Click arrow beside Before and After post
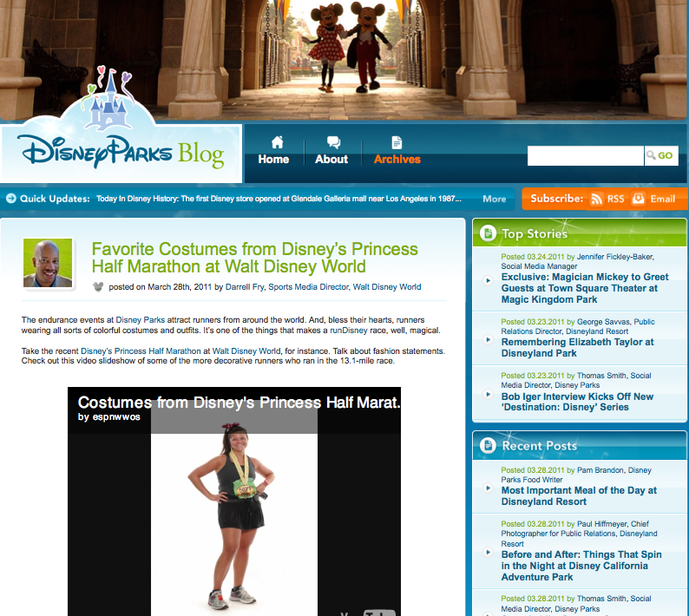689x616 pixels. tap(488, 553)
